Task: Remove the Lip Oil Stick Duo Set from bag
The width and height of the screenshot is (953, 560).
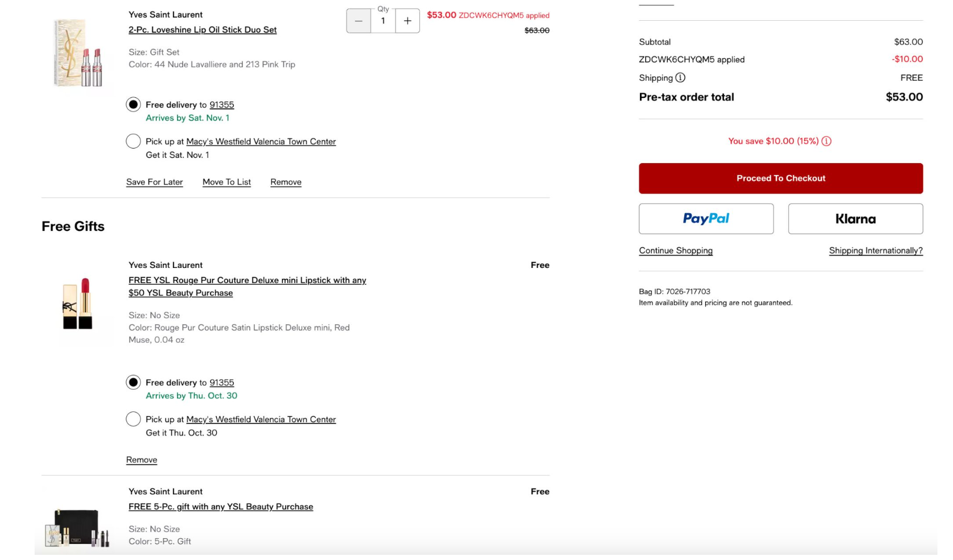Action: [286, 182]
